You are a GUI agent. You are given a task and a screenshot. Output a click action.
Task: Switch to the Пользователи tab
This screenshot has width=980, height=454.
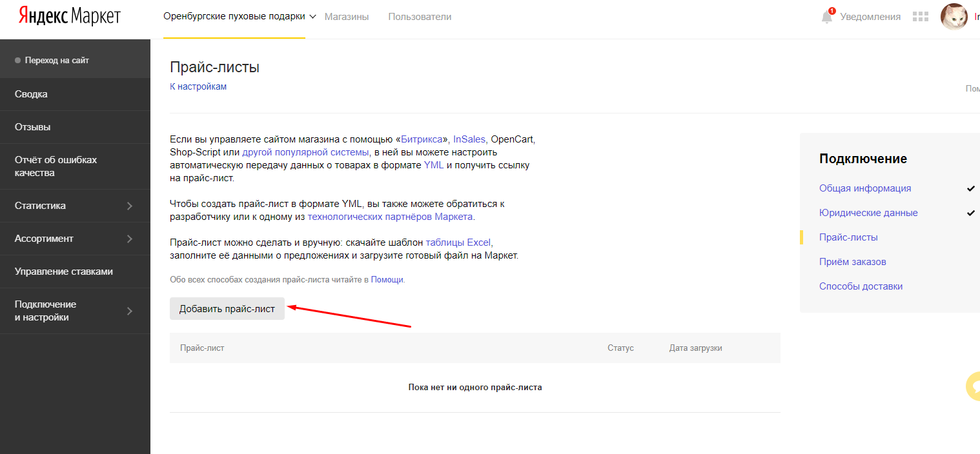[420, 17]
